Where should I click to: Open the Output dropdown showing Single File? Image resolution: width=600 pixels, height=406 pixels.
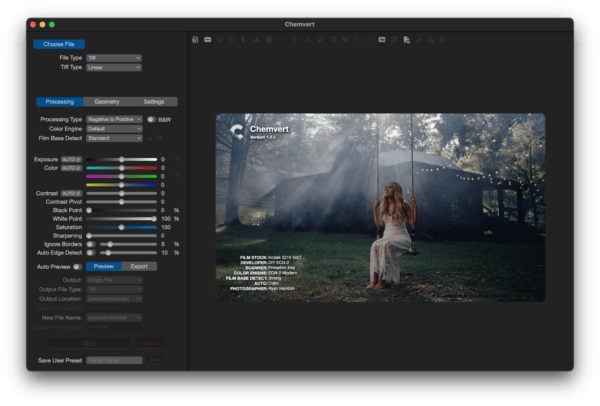(114, 280)
